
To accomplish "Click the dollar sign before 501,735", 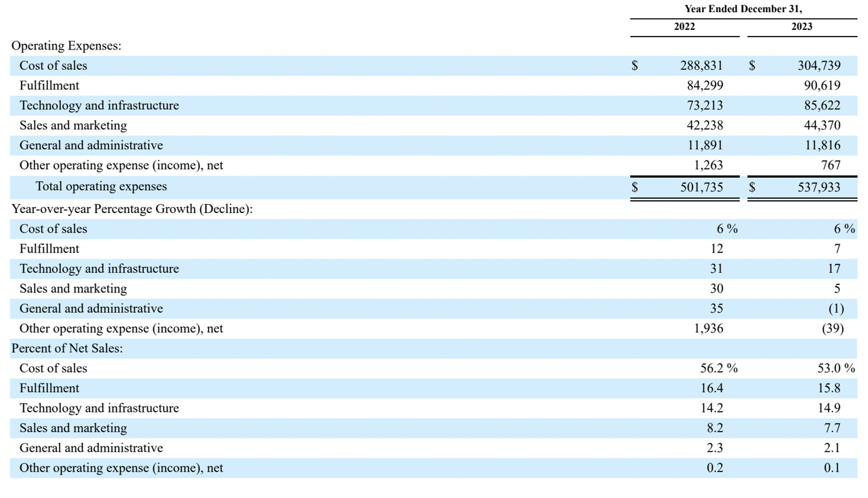I will pos(635,187).
